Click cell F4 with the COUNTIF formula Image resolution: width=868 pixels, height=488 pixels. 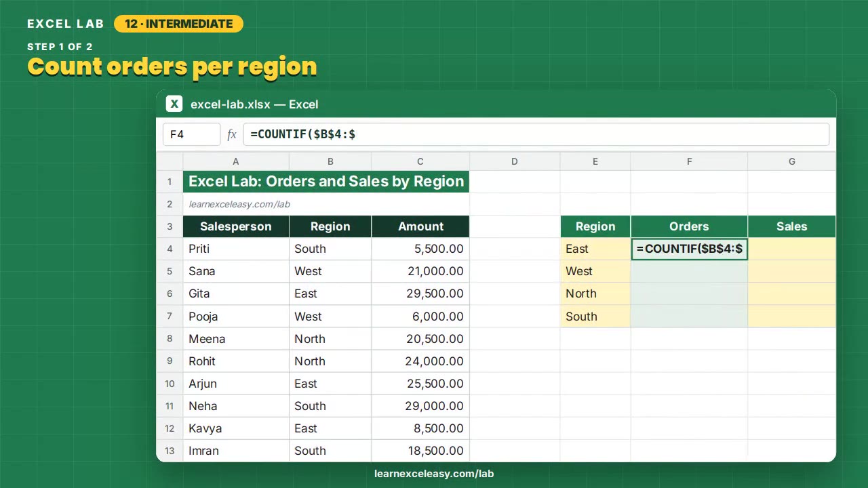click(689, 249)
